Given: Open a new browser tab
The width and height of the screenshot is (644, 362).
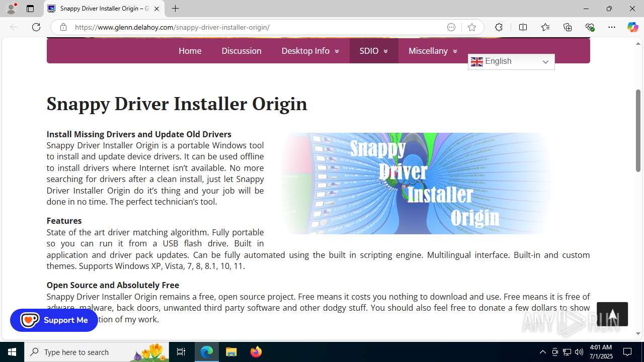Looking at the screenshot, I should 175,9.
